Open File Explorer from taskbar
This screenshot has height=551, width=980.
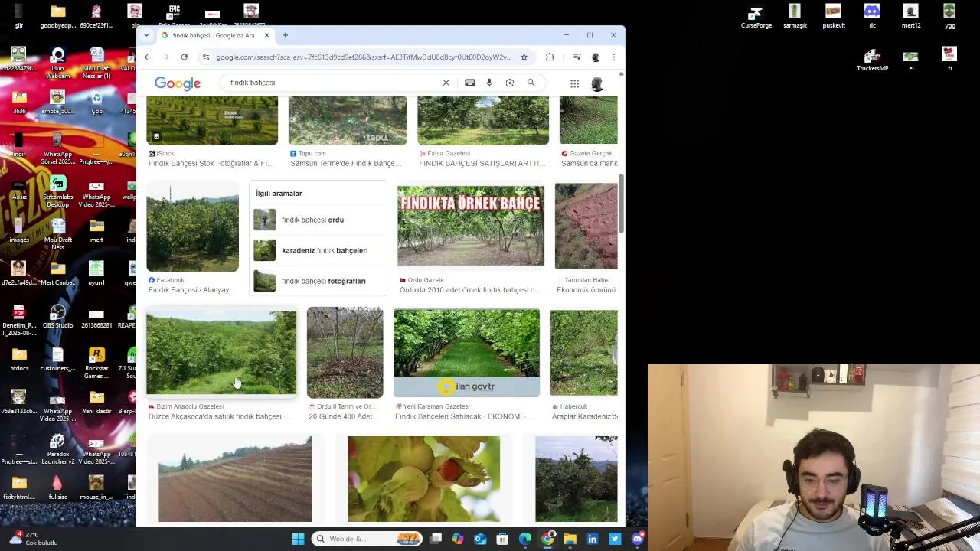click(x=570, y=539)
